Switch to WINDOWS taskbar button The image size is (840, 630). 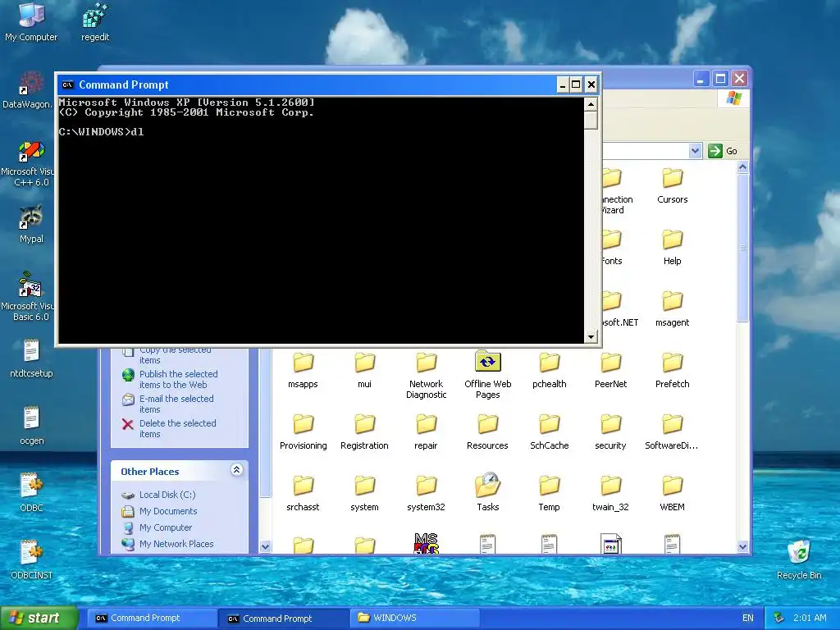point(414,618)
